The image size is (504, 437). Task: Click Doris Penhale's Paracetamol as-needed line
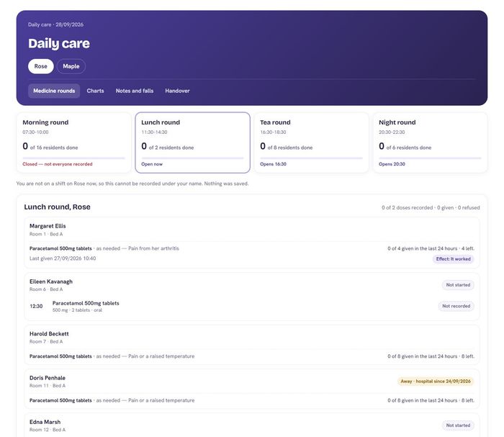point(112,400)
